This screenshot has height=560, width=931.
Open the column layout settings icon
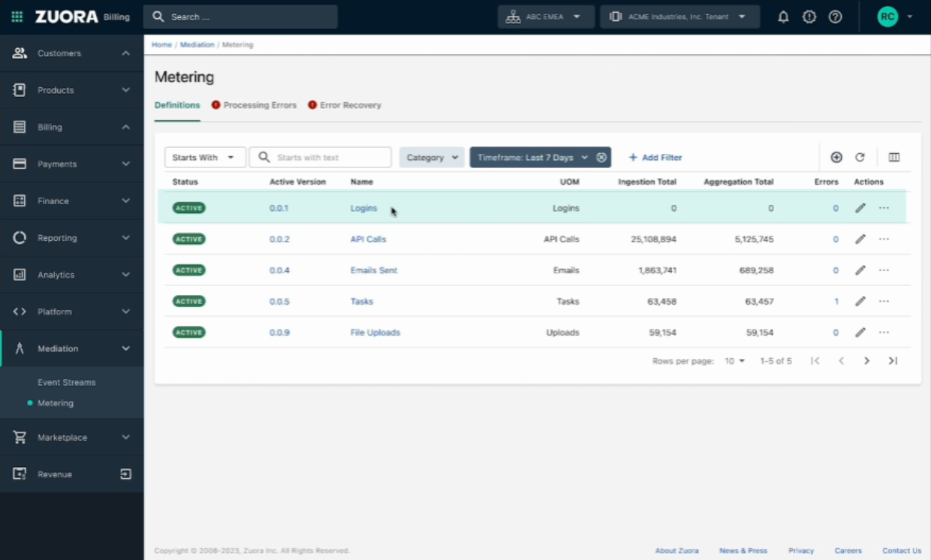[x=894, y=158]
